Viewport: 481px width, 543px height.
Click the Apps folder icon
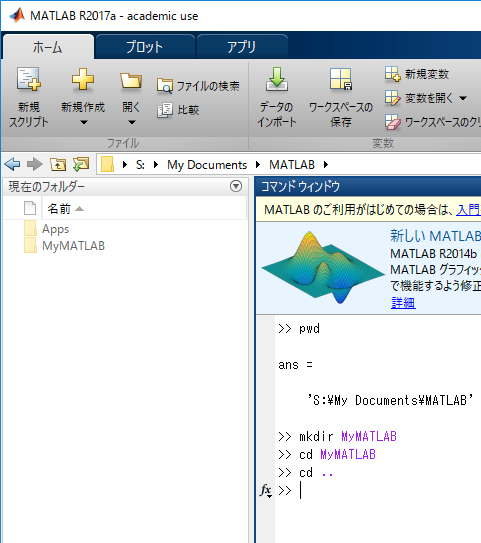(x=30, y=229)
